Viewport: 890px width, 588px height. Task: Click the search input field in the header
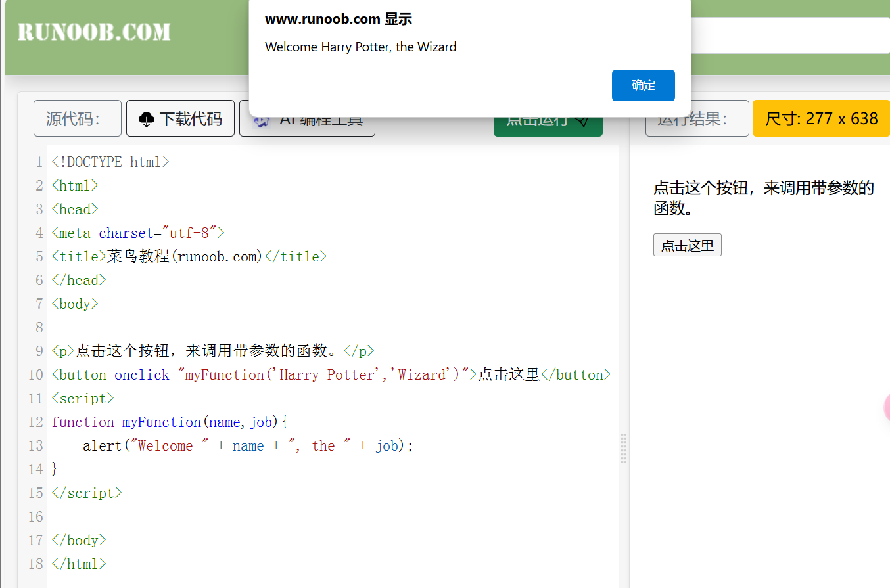pos(791,35)
